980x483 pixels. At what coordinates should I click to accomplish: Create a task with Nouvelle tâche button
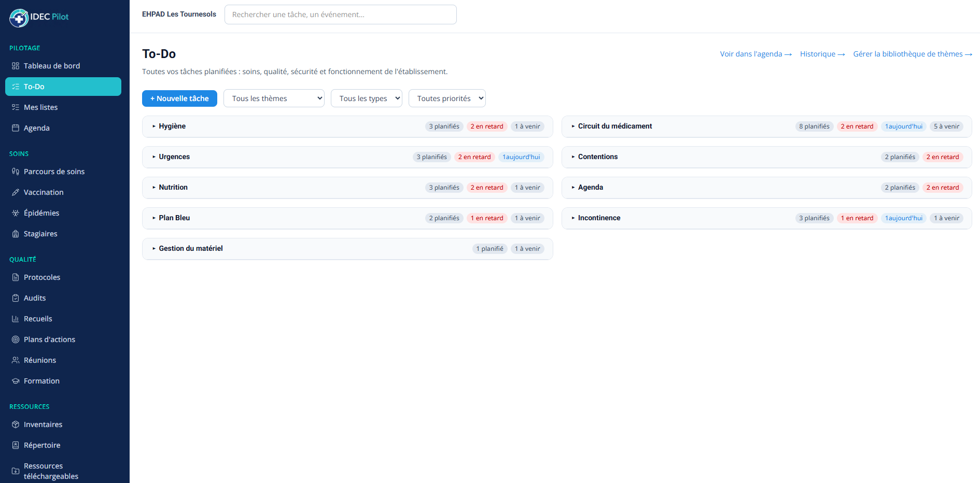[x=179, y=98]
